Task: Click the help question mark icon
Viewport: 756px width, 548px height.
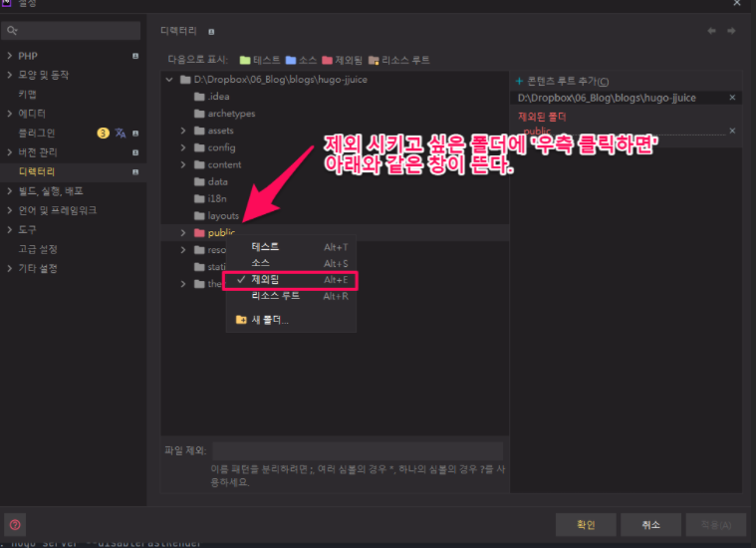Action: tap(15, 524)
